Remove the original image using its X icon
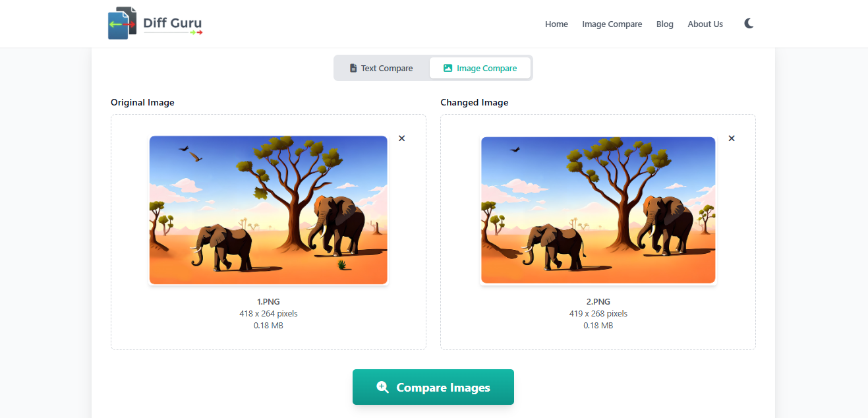 [x=401, y=138]
